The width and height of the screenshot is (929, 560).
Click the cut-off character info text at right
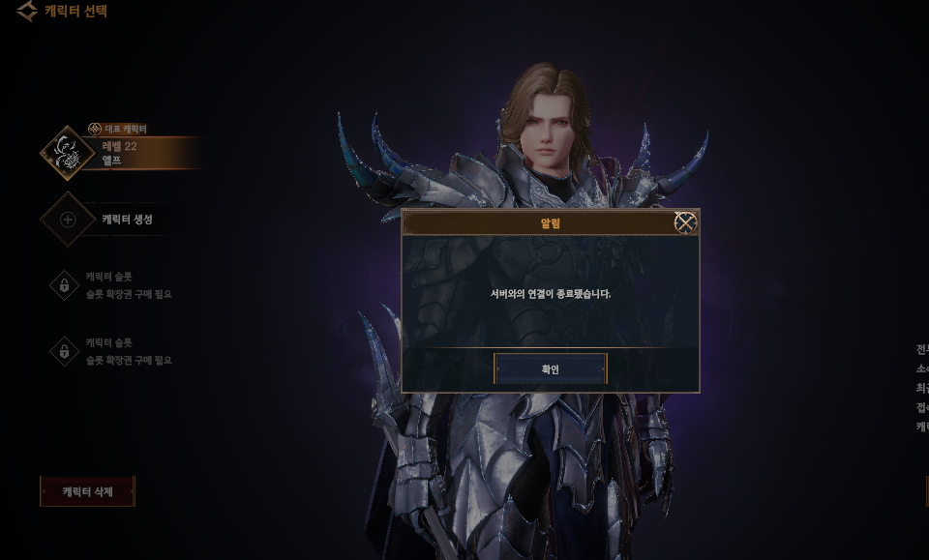922,388
